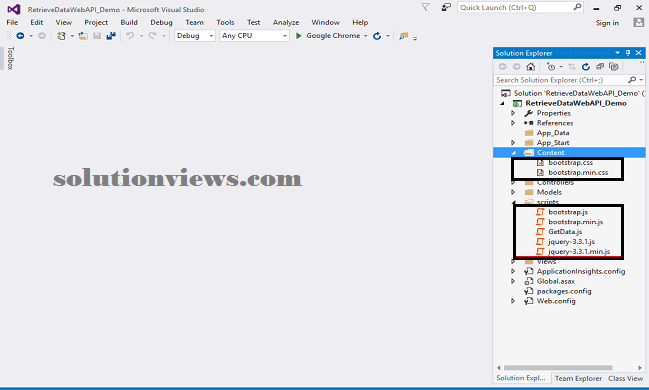Click the Undo toolbar icon

click(x=130, y=36)
